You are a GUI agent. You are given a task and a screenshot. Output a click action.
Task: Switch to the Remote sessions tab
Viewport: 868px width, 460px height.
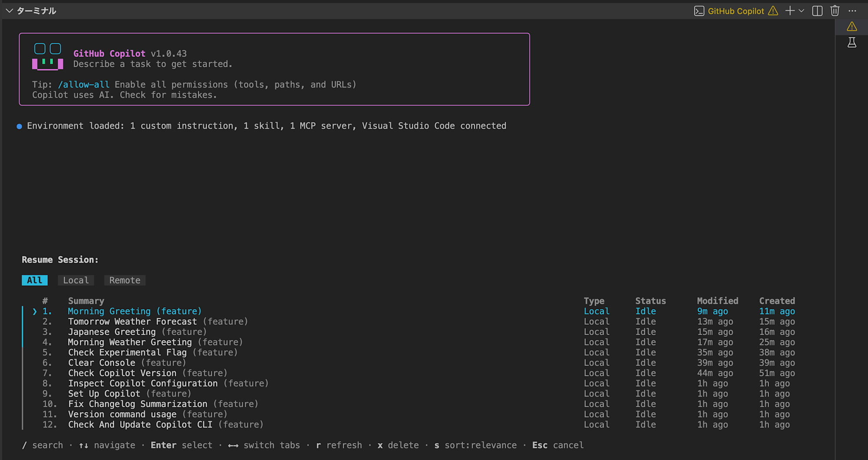[x=125, y=281]
